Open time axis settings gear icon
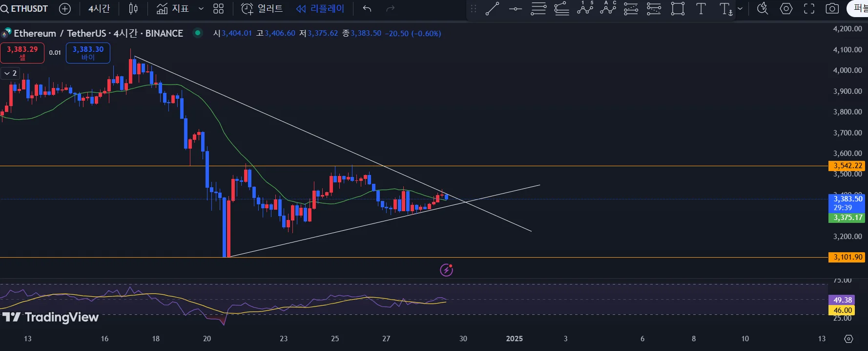 tap(848, 339)
